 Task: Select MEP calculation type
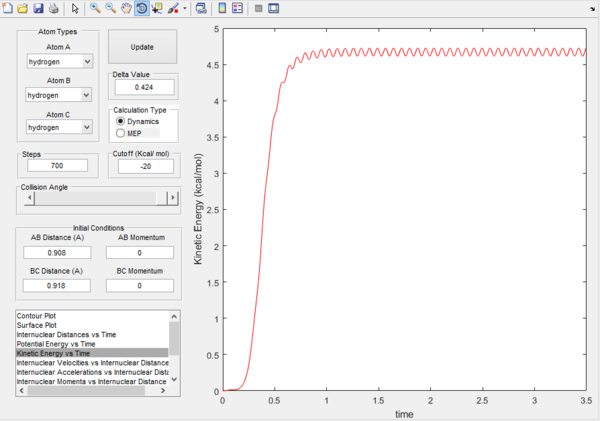[x=123, y=132]
